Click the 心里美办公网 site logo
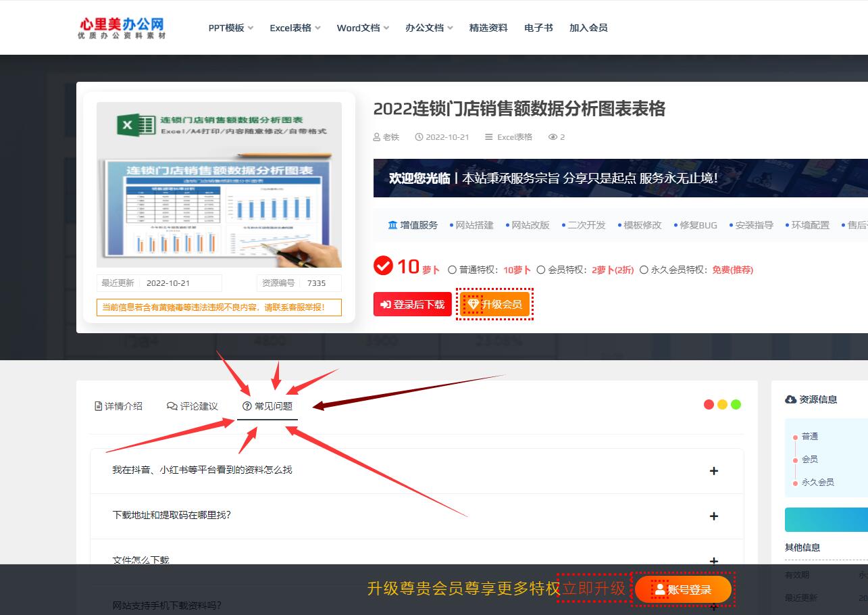Image resolution: width=868 pixels, height=615 pixels. [x=122, y=27]
